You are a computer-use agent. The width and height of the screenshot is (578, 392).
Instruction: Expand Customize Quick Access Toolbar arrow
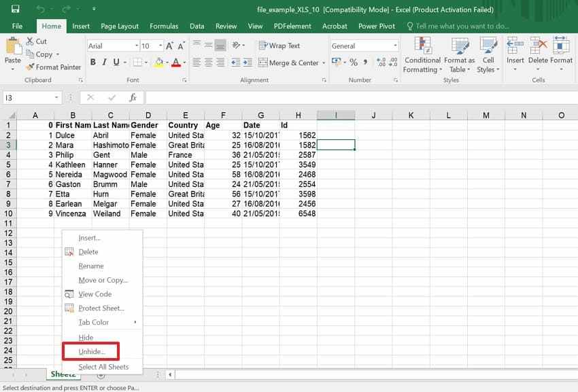tap(94, 9)
